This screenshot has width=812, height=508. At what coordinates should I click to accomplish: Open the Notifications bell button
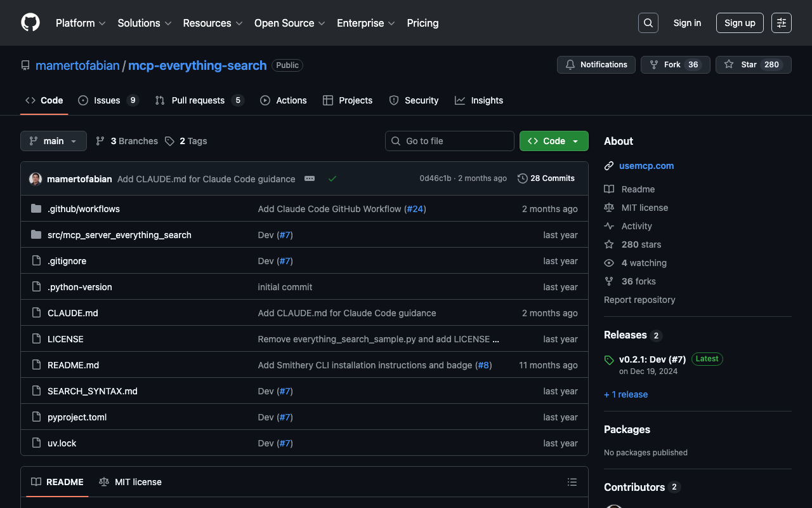(x=596, y=65)
